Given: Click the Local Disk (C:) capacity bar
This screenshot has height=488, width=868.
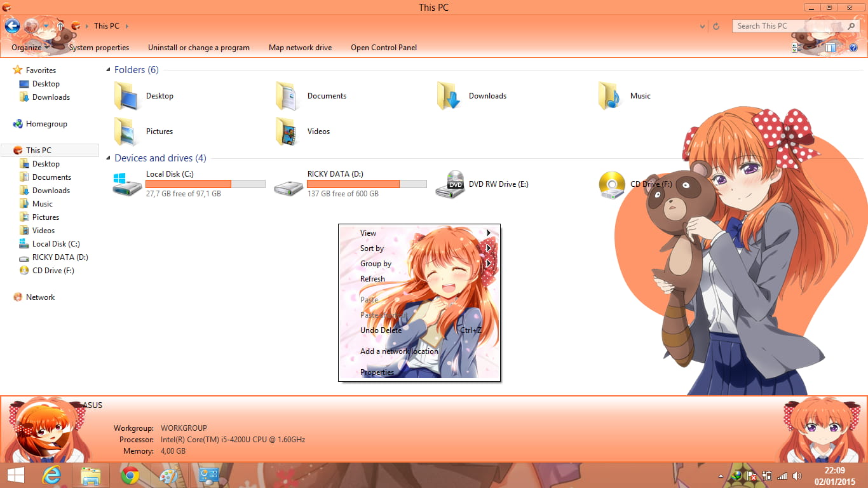Looking at the screenshot, I should click(x=205, y=184).
